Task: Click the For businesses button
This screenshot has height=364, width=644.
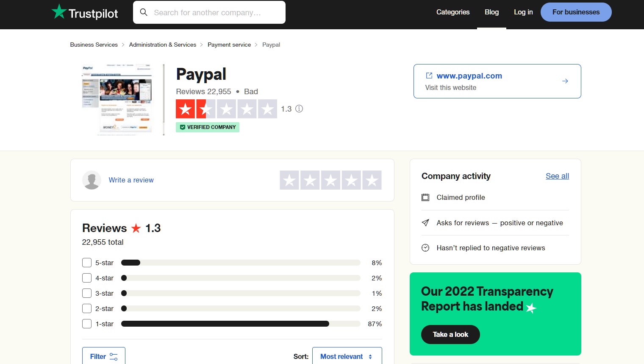Action: tap(576, 12)
